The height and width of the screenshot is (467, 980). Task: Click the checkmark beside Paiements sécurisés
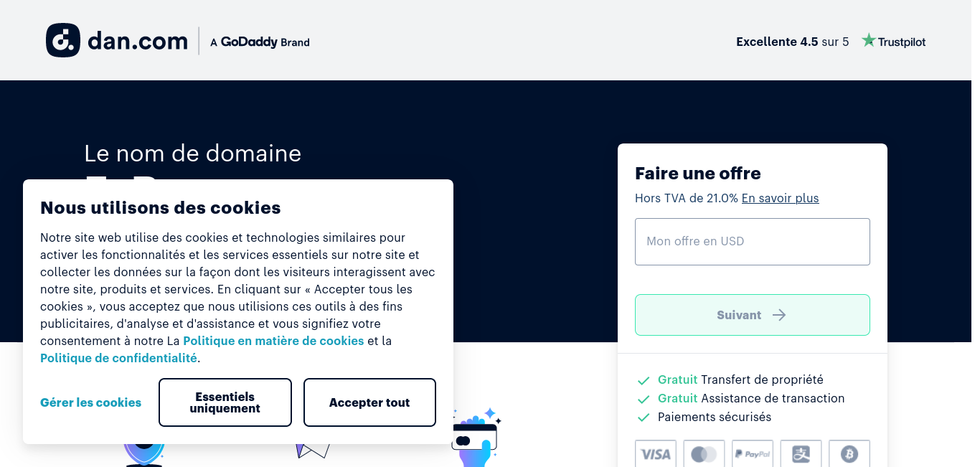point(644,418)
